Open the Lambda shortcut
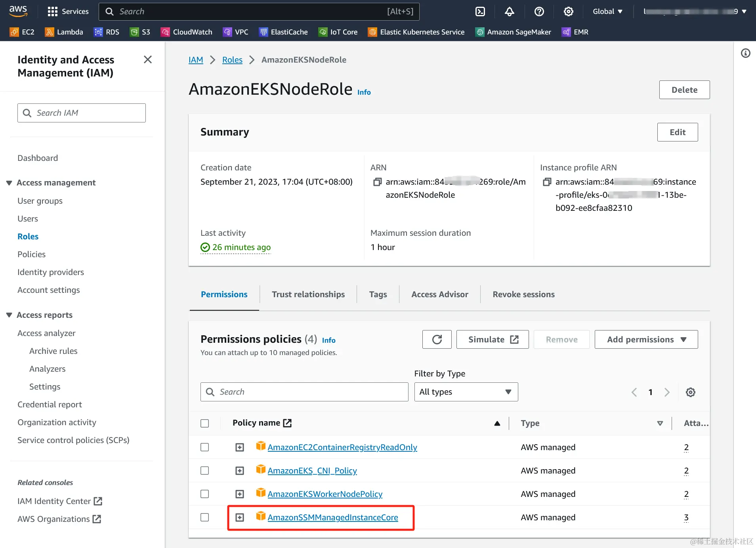756x548 pixels. [64, 32]
